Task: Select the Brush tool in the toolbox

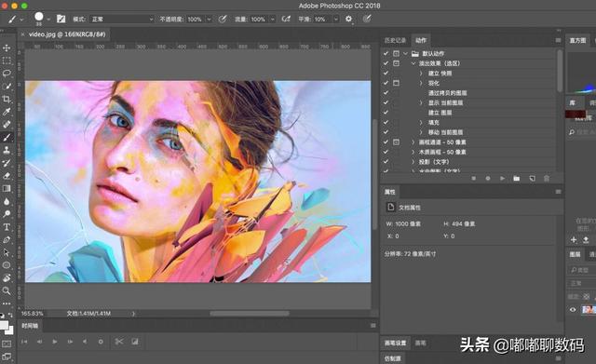Action: click(7, 137)
